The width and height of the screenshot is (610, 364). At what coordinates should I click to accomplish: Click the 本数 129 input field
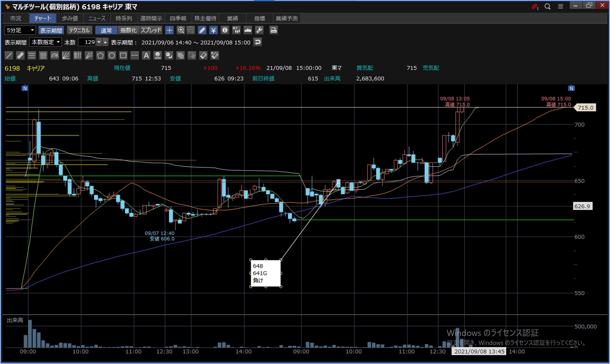[x=87, y=42]
